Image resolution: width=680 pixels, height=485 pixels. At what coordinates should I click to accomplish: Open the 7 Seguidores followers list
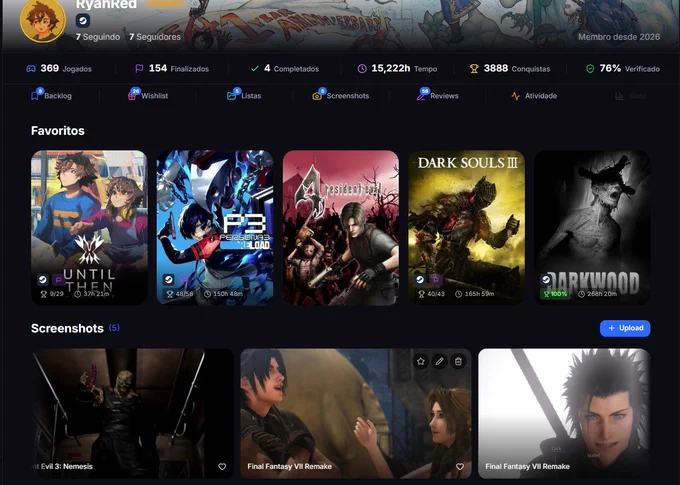click(155, 37)
